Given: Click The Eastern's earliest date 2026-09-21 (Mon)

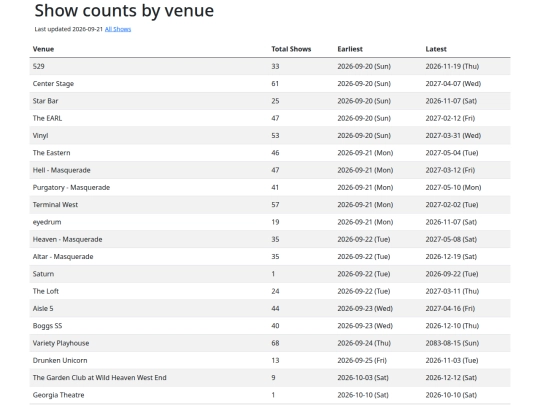Looking at the screenshot, I should click(365, 153).
